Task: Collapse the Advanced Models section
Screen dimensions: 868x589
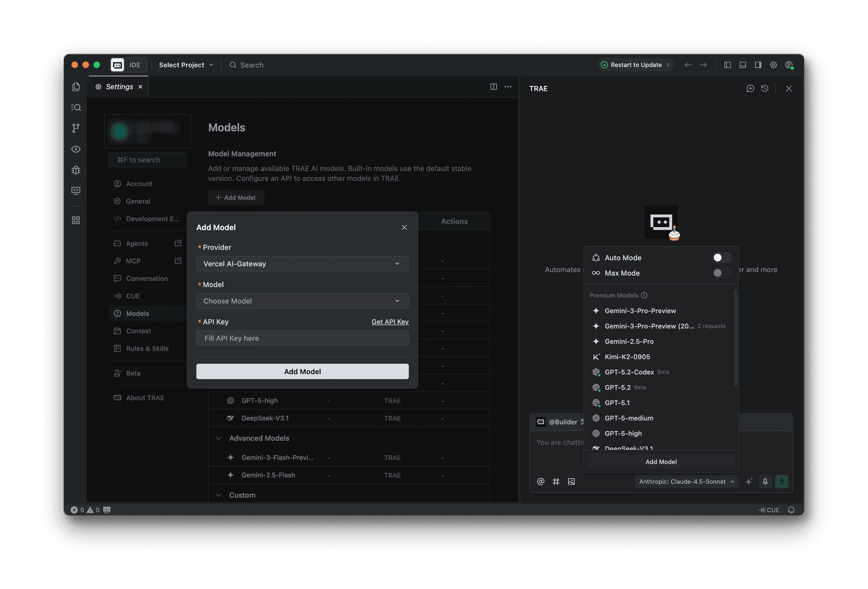Action: click(219, 438)
